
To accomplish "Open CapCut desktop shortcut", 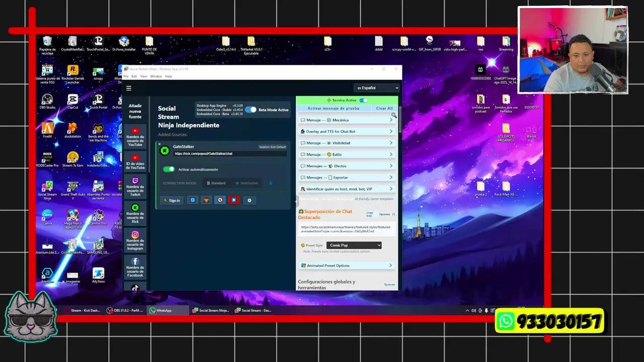I will [72, 101].
